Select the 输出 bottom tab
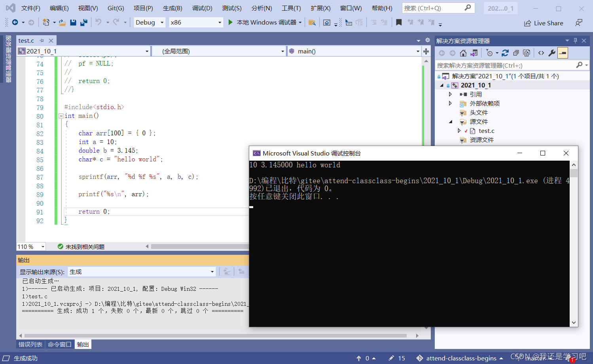 pos(83,344)
